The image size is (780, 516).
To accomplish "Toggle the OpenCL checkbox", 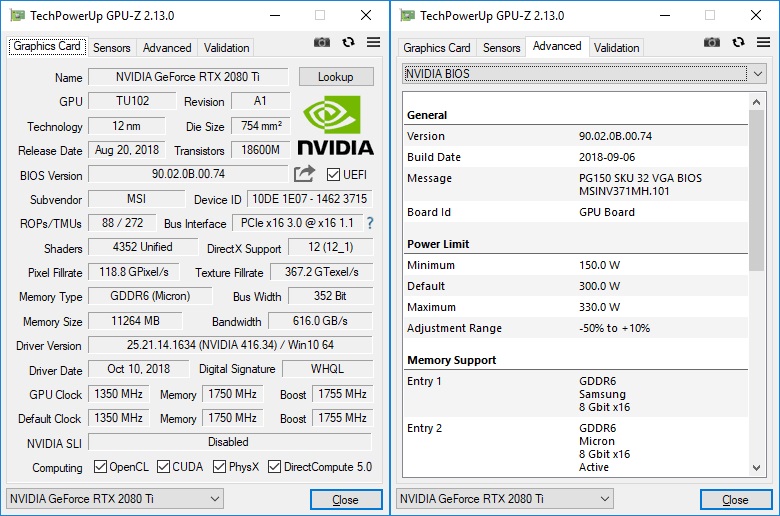I will click(x=100, y=467).
